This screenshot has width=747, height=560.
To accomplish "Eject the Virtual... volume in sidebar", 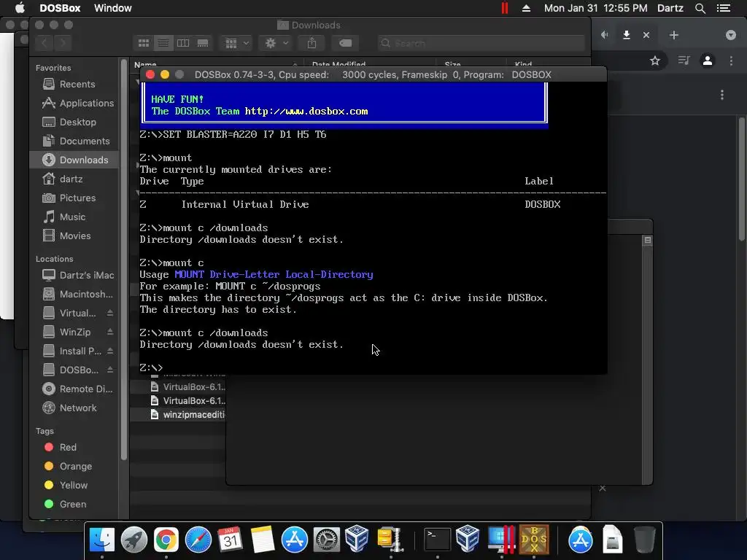I will click(x=110, y=313).
